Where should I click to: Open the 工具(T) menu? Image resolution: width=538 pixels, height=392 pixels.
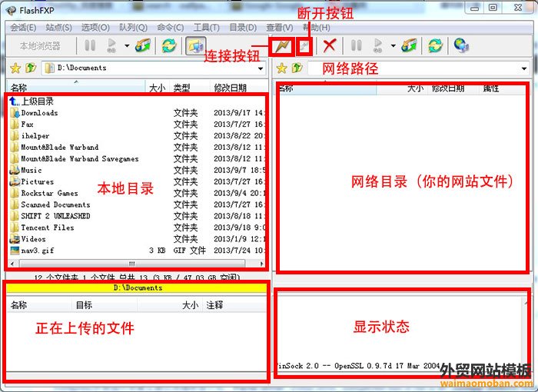206,28
